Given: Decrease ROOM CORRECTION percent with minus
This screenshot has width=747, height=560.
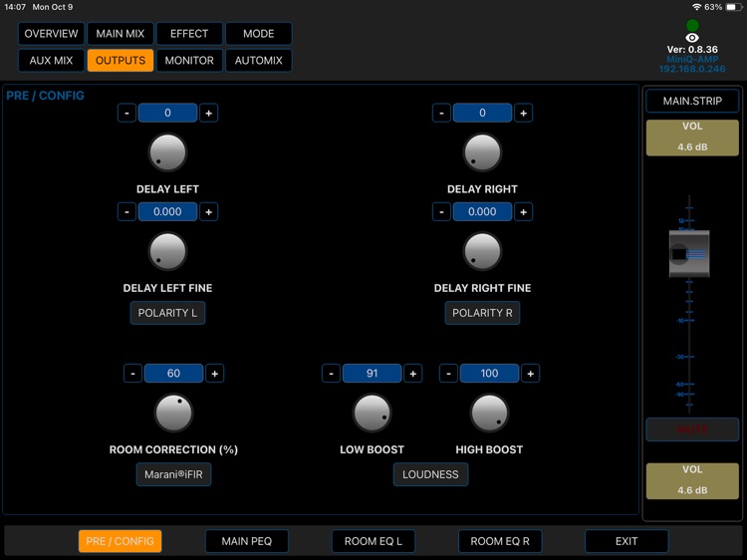Looking at the screenshot, I should pyautogui.click(x=132, y=374).
